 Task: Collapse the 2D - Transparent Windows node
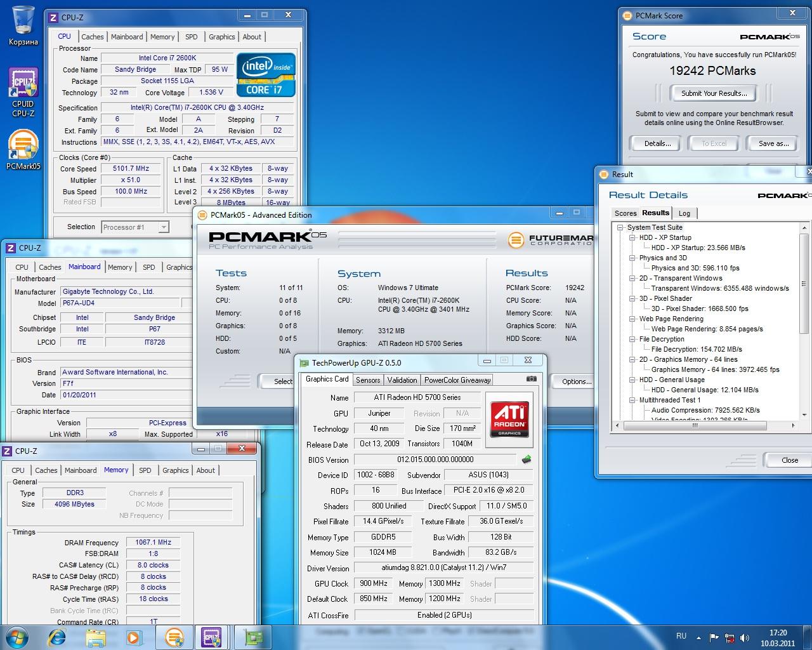coord(632,278)
